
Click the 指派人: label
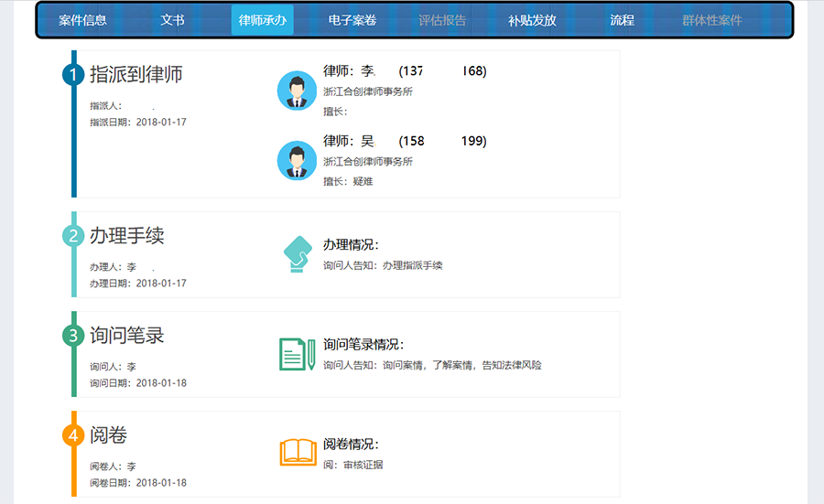click(x=105, y=105)
